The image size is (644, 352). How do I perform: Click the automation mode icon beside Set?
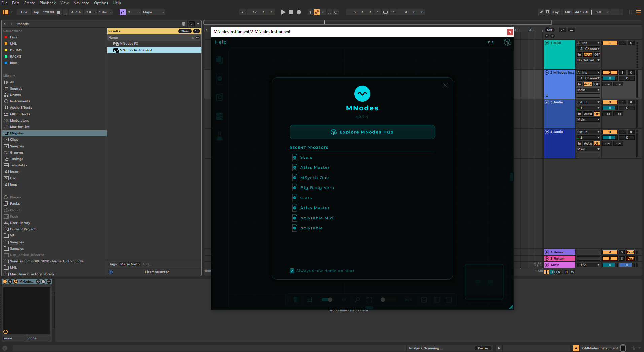(x=563, y=30)
